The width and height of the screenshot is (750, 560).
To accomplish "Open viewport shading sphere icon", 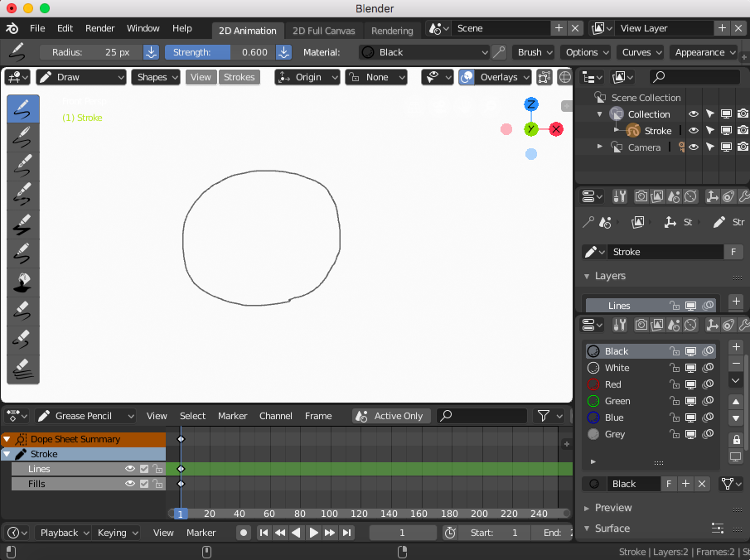I will pos(565,77).
